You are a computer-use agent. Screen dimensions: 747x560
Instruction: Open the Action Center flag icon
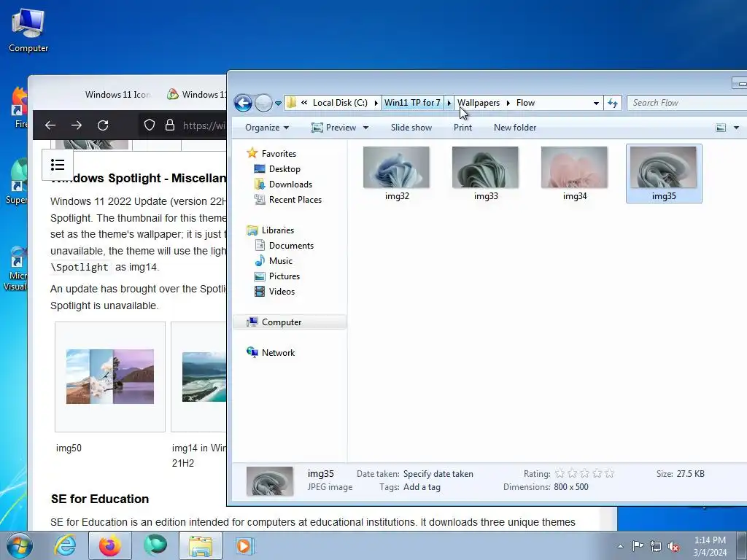638,546
